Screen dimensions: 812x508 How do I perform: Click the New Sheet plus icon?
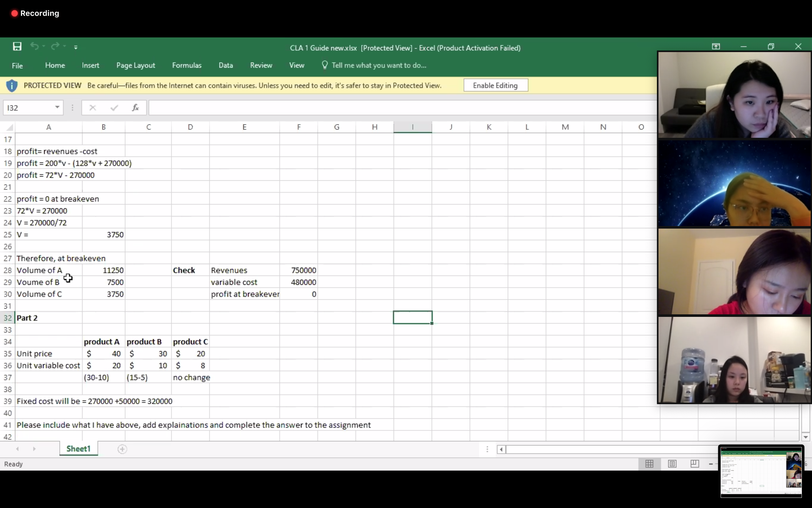pyautogui.click(x=122, y=449)
